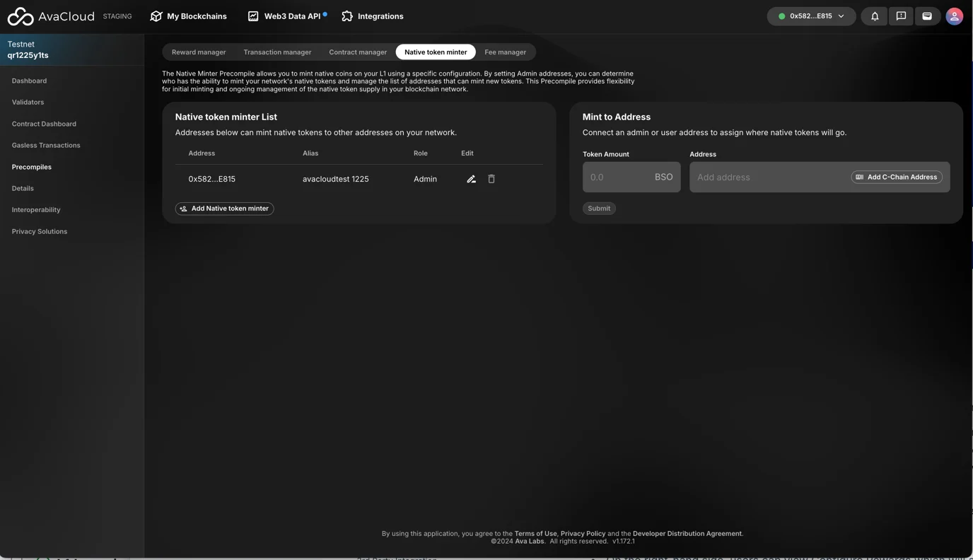Open Privacy Solutions in the sidebar

click(x=40, y=232)
